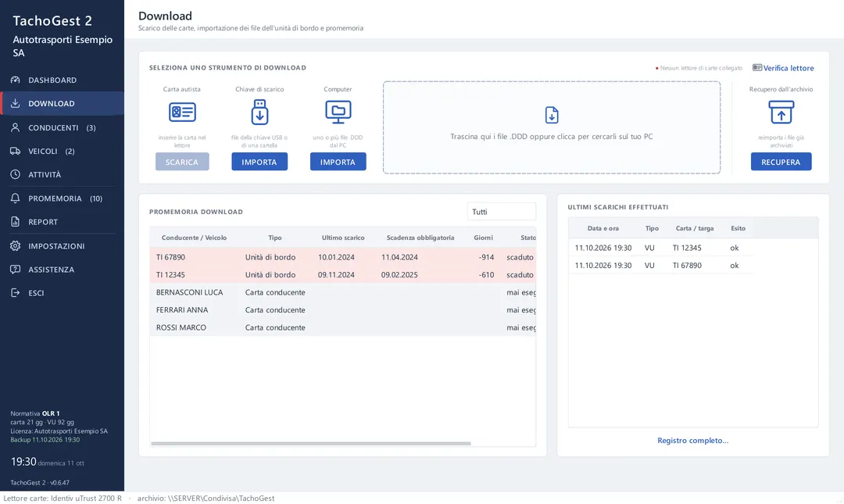844x504 pixels.
Task: Click the Download arrow icon in sidebar
Action: 15,103
